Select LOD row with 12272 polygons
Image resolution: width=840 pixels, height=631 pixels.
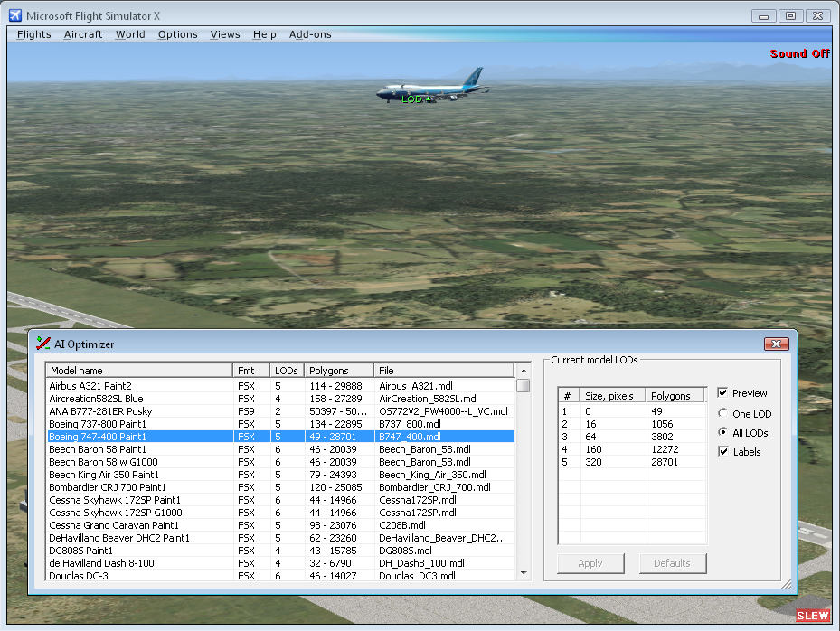pyautogui.click(x=632, y=449)
